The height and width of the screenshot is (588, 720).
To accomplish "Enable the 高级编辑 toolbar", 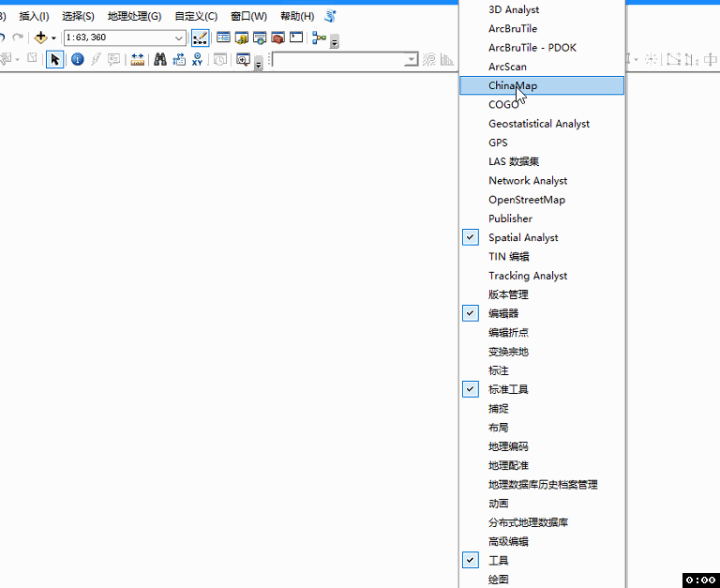I will [x=542, y=542].
